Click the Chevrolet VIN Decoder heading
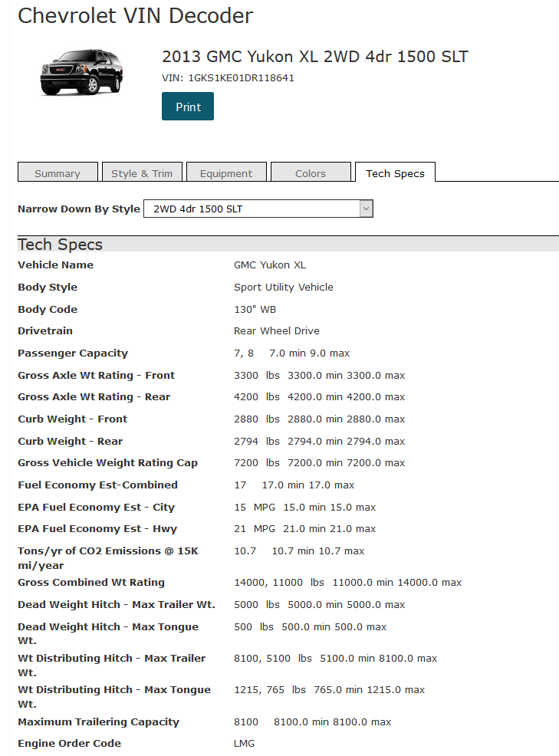Viewport: 559px width, 756px height. point(136,16)
